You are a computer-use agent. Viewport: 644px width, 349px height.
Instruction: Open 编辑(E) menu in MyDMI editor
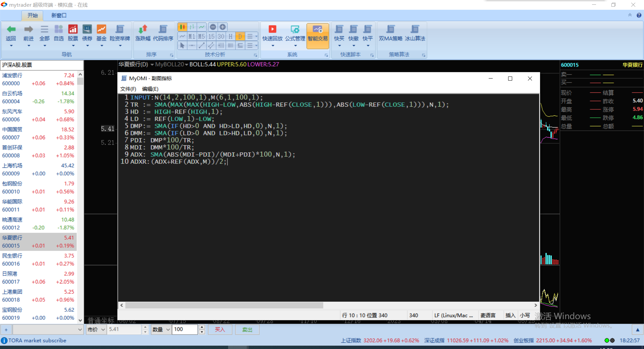(150, 89)
